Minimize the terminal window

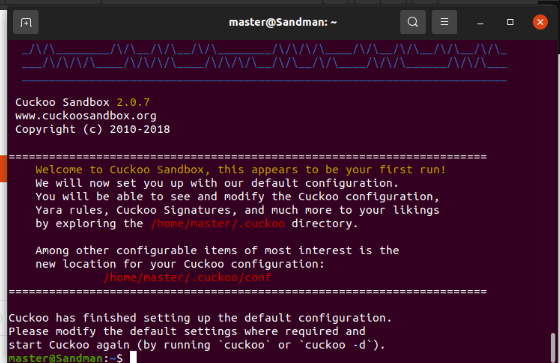[x=480, y=23]
